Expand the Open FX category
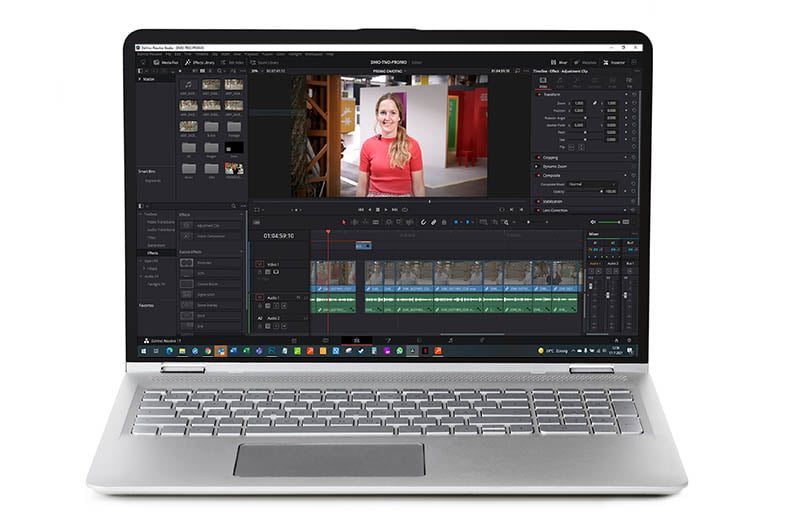Image resolution: width=800 pixels, height=530 pixels. tap(141, 261)
